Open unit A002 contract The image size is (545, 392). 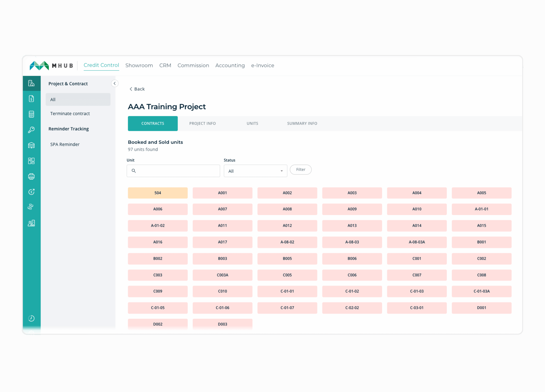point(287,193)
